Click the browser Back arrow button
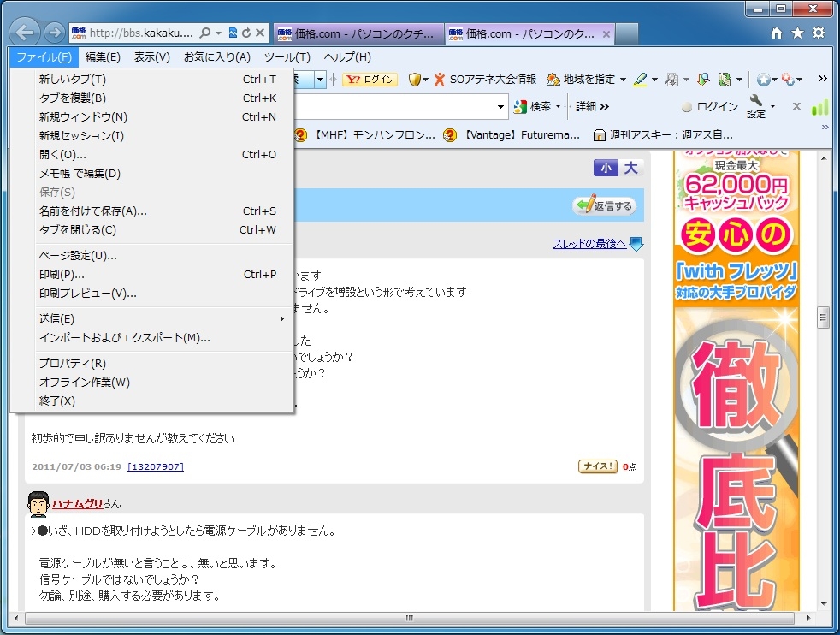The image size is (840, 635). [27, 33]
